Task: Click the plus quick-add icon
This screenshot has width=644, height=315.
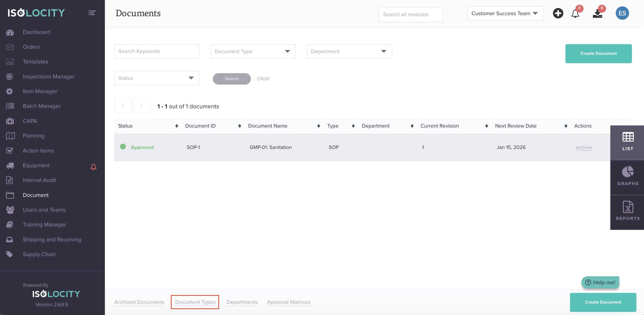Action: click(x=558, y=13)
